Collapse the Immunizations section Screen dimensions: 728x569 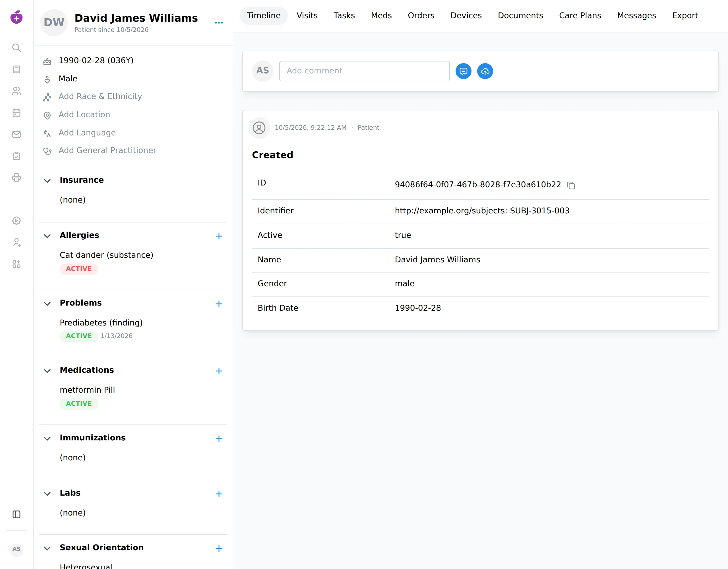[47, 439]
